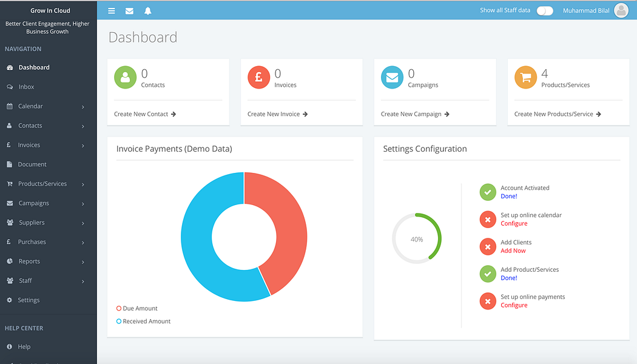Toggle the Show all Staff data switch
The image size is (637, 364).
tap(545, 10)
